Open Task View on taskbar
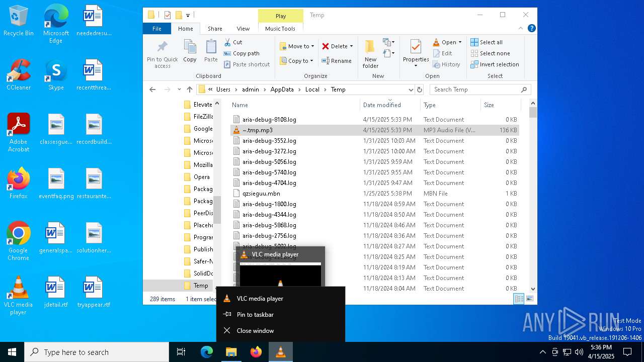 [181, 352]
